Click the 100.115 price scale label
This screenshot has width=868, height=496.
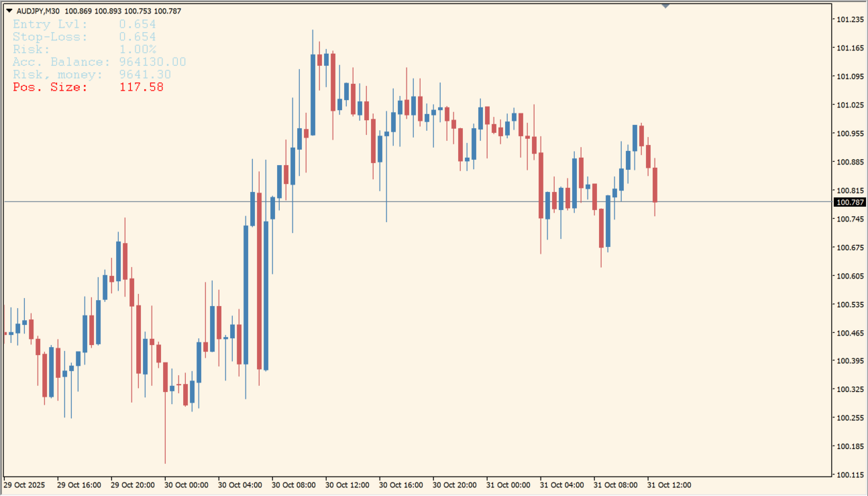coord(850,475)
